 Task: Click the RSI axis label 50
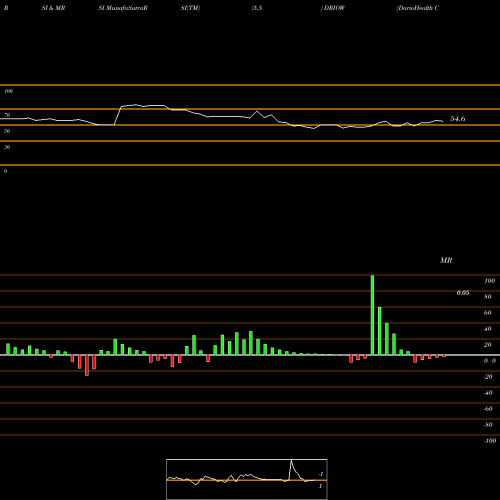(x=7, y=131)
